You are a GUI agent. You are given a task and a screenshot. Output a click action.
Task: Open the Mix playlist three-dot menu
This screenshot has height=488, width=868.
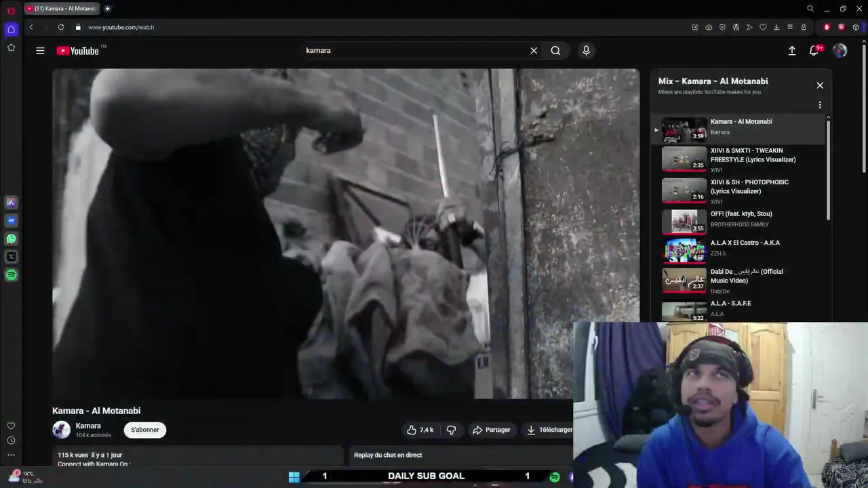(x=820, y=105)
